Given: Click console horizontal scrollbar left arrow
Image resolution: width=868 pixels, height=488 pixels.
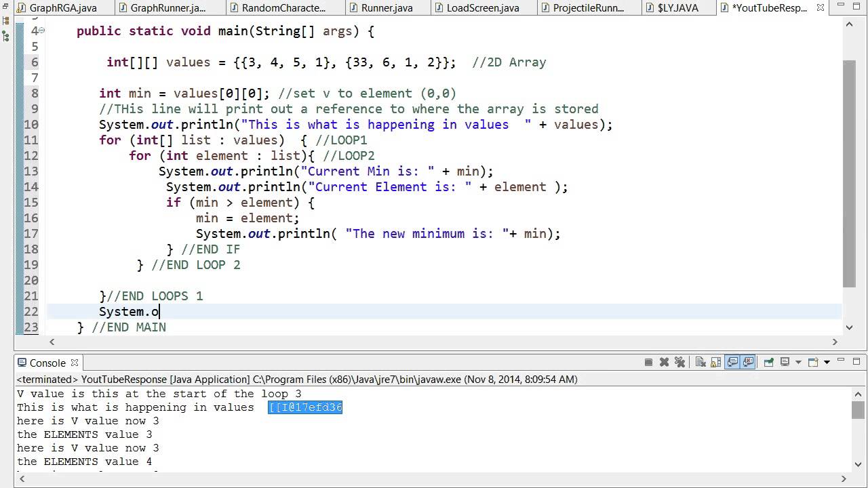Looking at the screenshot, I should coord(22,479).
